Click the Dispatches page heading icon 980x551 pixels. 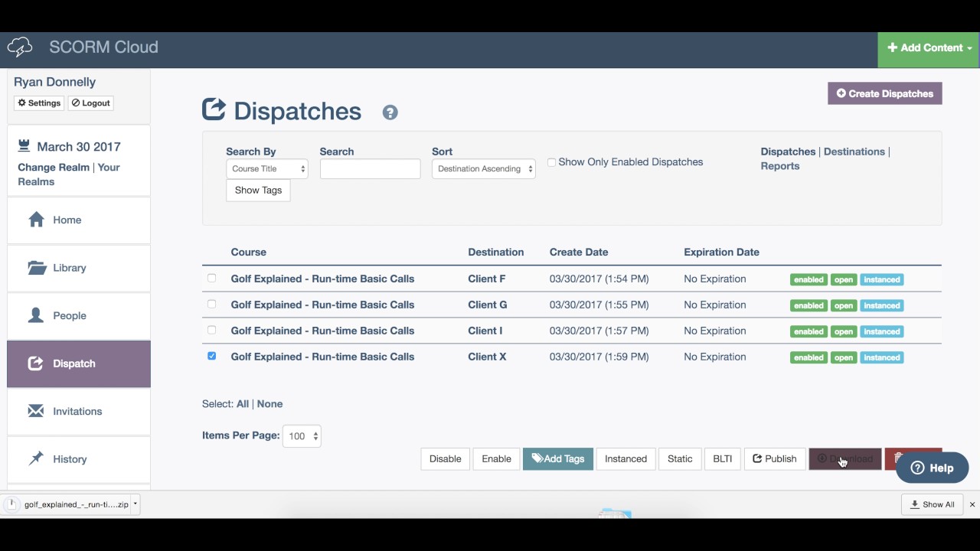tap(214, 109)
